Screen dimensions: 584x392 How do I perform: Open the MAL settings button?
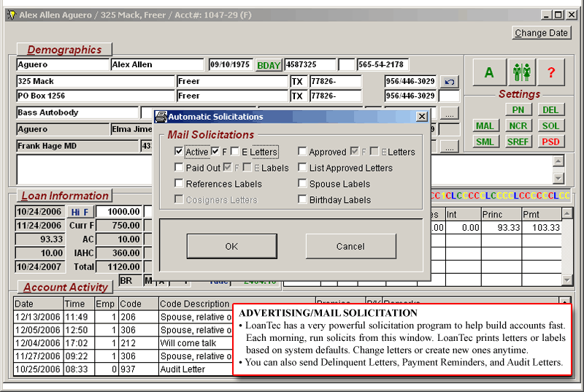pyautogui.click(x=485, y=126)
